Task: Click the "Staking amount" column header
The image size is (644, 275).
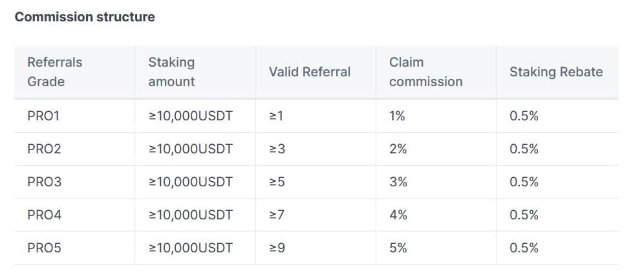Action: tap(171, 72)
